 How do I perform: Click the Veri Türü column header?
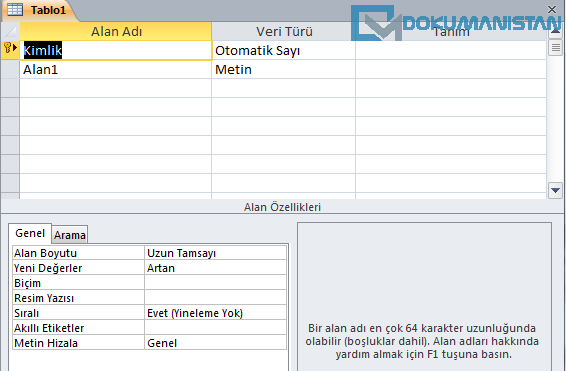tap(284, 31)
